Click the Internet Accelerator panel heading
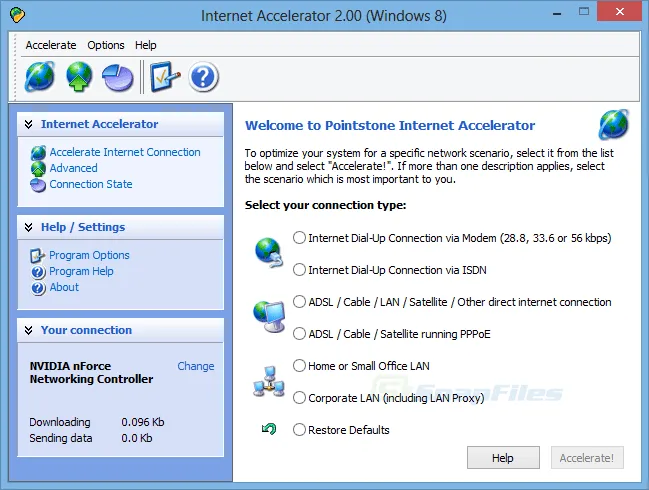649x490 pixels. [x=99, y=124]
